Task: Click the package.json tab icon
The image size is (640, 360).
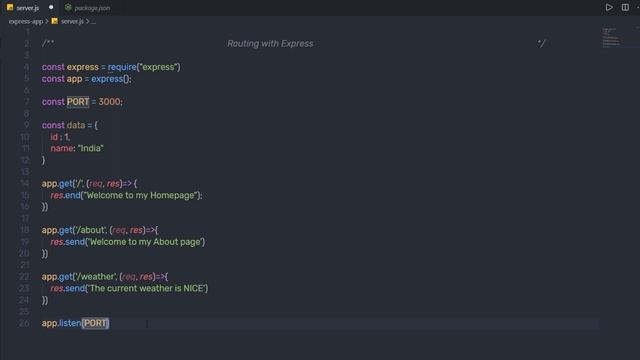Action: tap(68, 7)
